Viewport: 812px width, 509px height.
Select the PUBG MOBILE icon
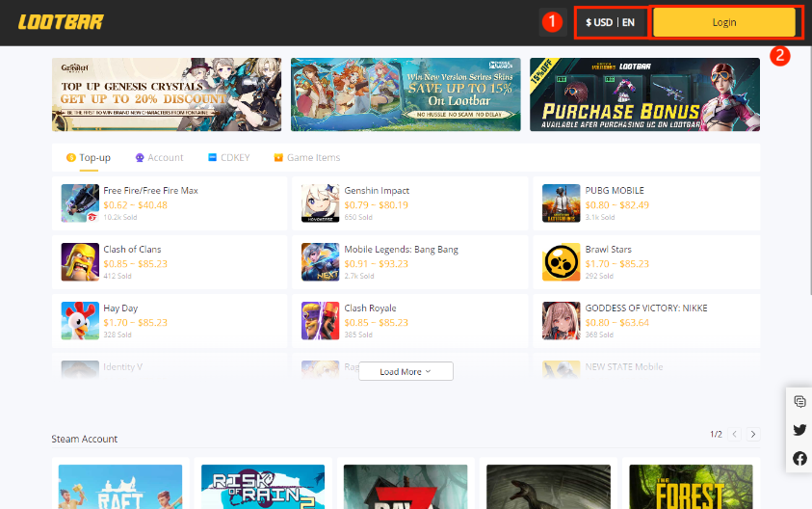tap(561, 203)
